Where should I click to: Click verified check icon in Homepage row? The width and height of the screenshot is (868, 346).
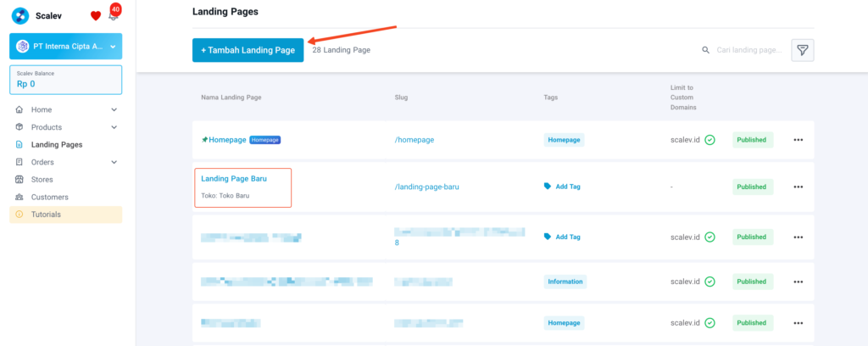pyautogui.click(x=709, y=140)
